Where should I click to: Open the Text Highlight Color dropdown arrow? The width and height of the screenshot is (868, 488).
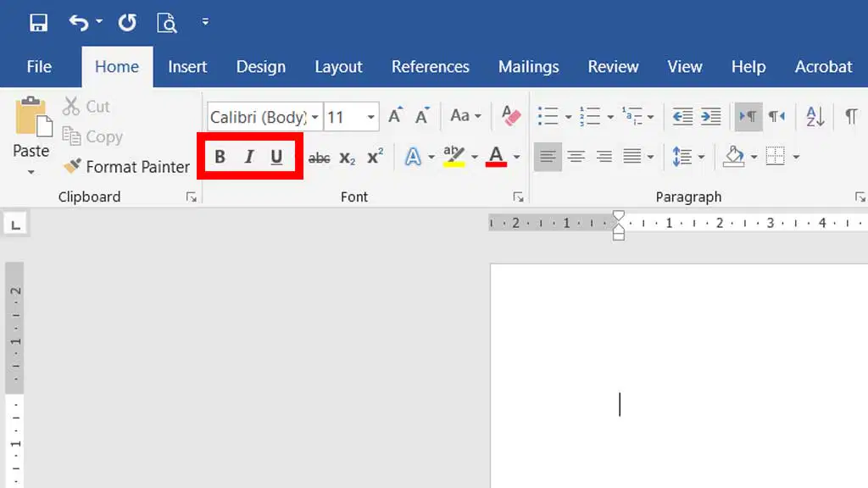pyautogui.click(x=475, y=157)
